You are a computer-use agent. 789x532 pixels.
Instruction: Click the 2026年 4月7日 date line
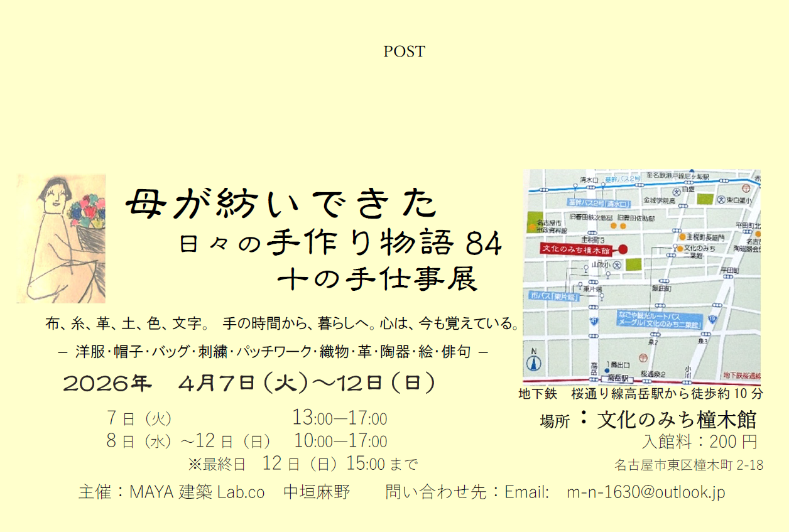click(249, 383)
